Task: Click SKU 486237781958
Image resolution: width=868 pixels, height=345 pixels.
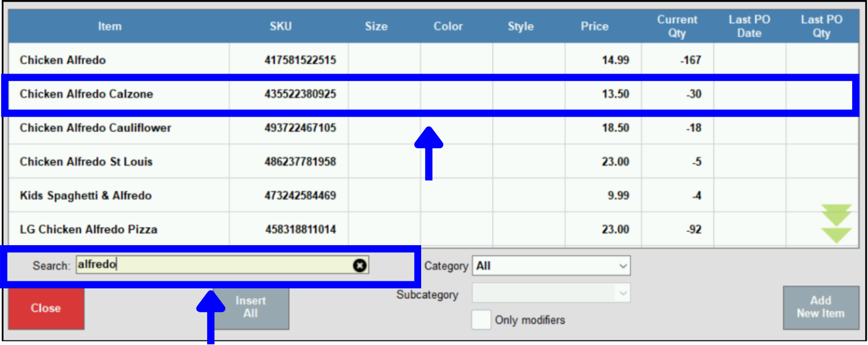Action: coord(300,162)
